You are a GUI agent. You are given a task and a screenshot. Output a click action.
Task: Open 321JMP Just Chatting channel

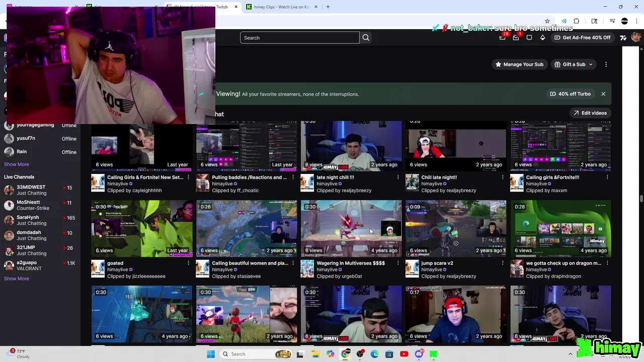click(x=40, y=250)
